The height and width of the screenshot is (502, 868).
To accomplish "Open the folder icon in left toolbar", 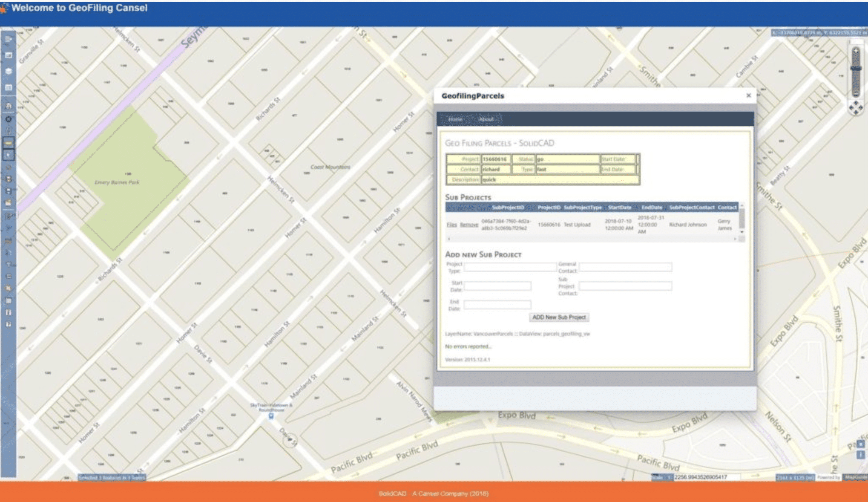I will point(8,203).
